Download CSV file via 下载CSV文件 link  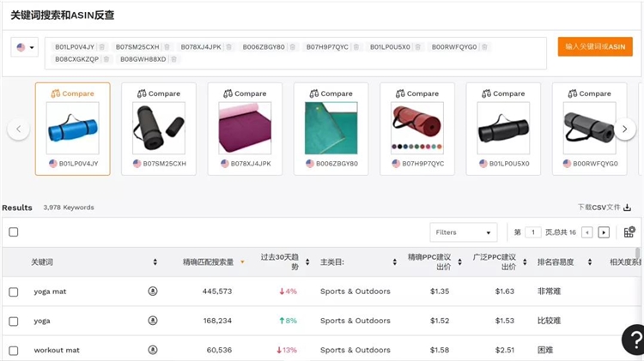tap(605, 208)
